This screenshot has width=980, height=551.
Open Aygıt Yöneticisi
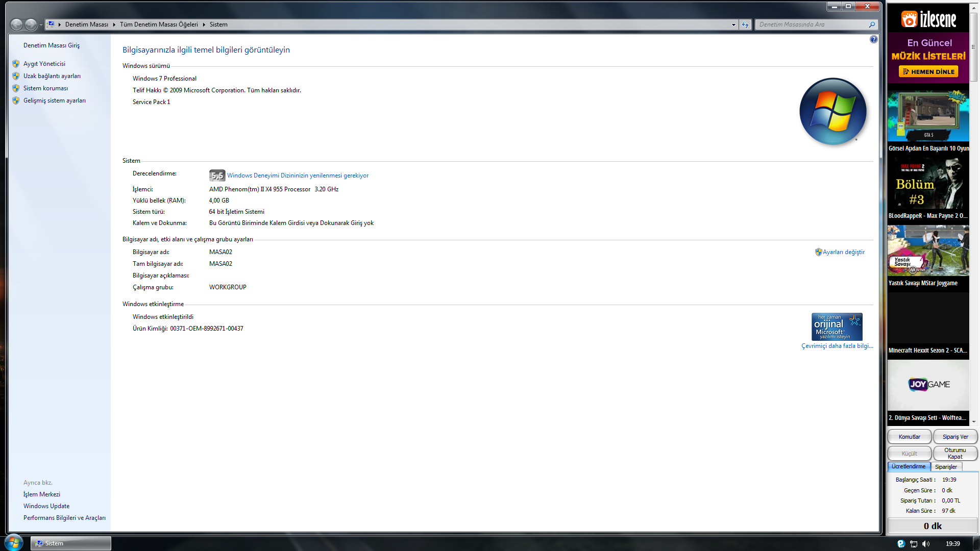[x=44, y=64]
